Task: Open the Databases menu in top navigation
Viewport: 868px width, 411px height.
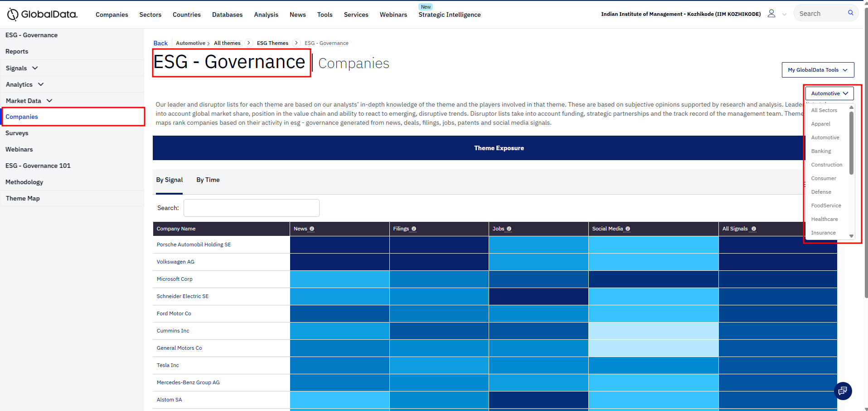Action: 227,15
